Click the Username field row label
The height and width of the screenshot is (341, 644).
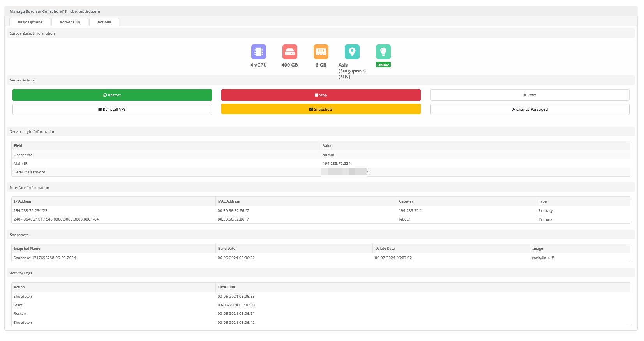tap(23, 155)
